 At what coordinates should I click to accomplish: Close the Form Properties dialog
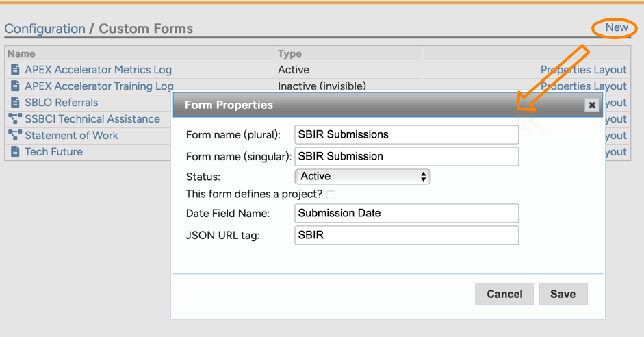(592, 105)
